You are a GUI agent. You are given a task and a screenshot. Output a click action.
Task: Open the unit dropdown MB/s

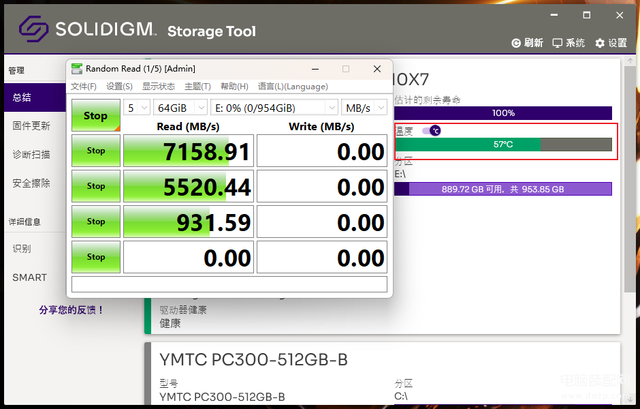(364, 108)
